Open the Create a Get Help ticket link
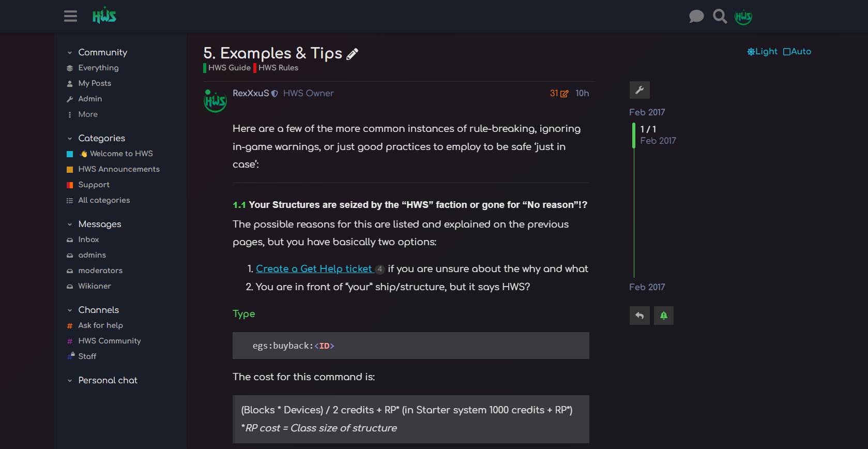Screen dimensions: 868x449 pos(314,269)
